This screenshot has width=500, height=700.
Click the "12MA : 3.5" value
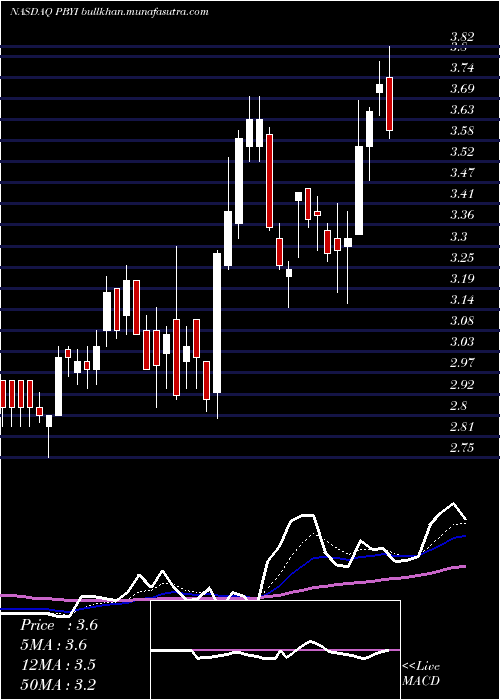tap(58, 665)
